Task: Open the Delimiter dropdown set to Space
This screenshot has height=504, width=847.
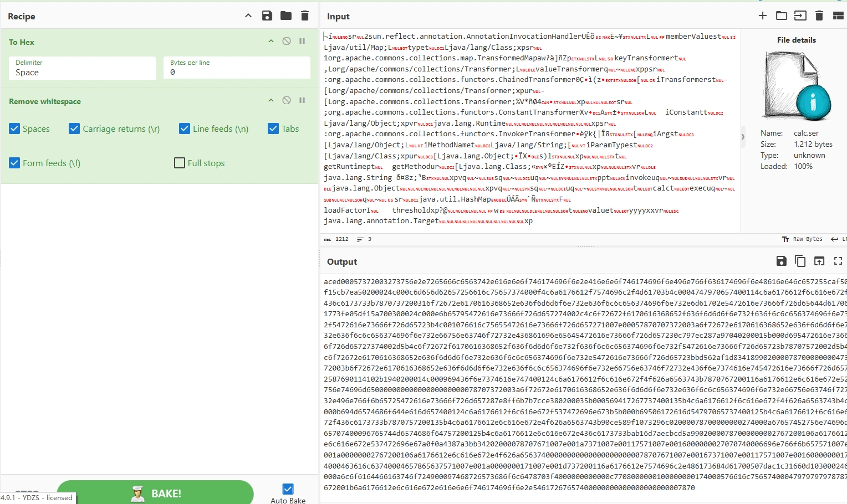Action: tap(82, 68)
